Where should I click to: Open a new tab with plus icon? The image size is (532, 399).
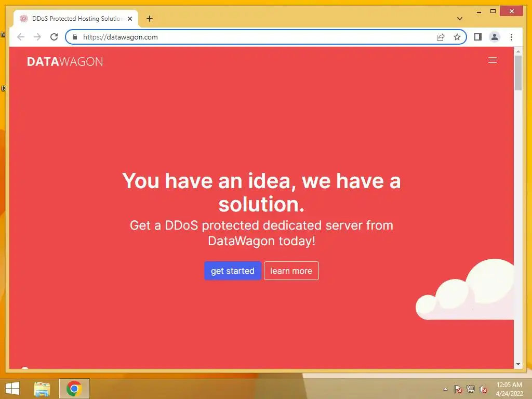[150, 19]
